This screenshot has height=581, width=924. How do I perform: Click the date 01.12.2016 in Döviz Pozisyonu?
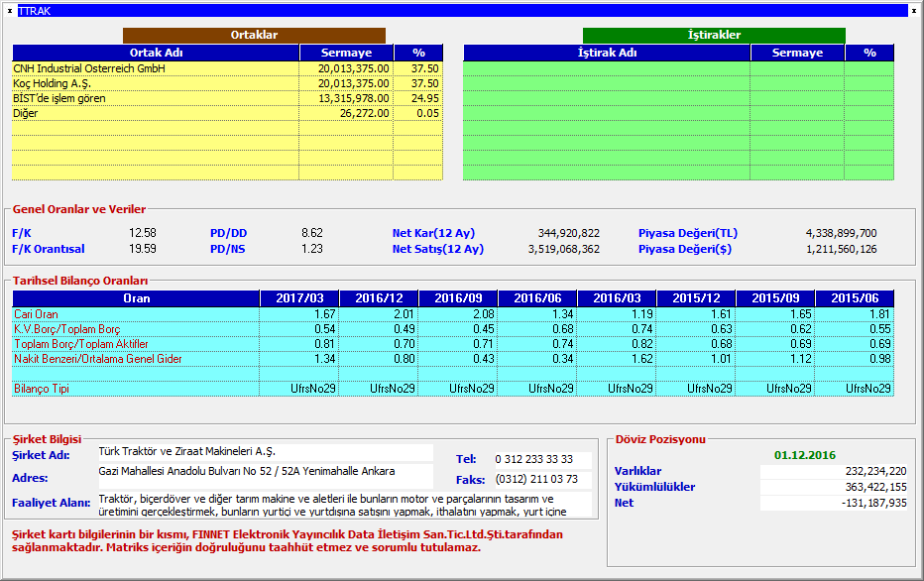[805, 455]
